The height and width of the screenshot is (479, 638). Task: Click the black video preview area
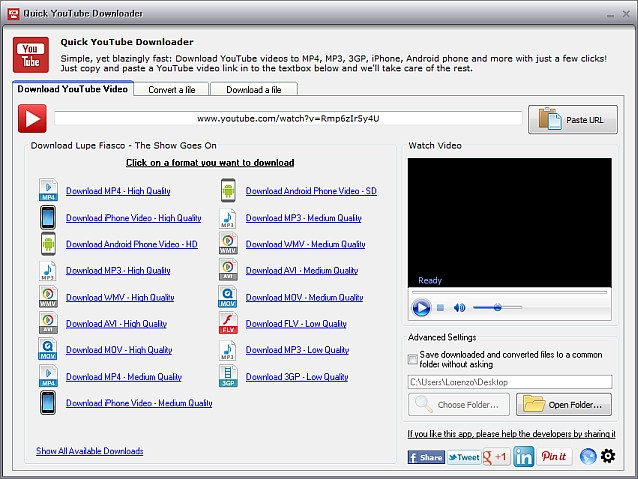tap(509, 223)
